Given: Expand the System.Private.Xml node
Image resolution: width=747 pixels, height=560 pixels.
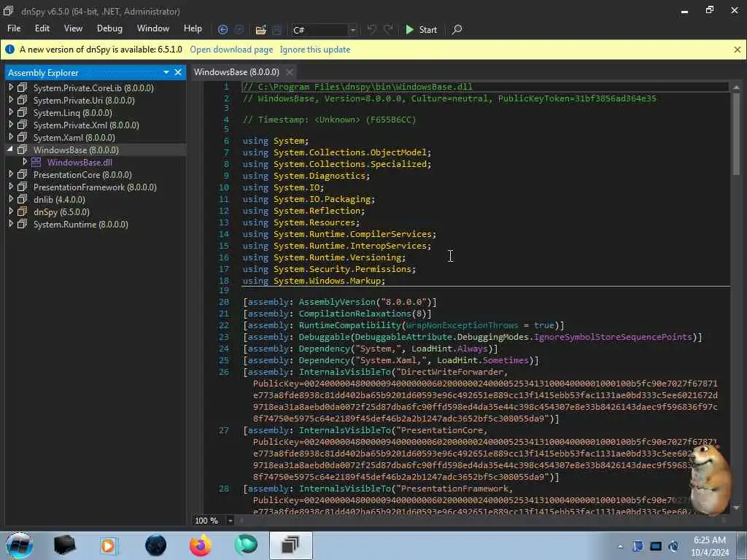Looking at the screenshot, I should pos(10,124).
